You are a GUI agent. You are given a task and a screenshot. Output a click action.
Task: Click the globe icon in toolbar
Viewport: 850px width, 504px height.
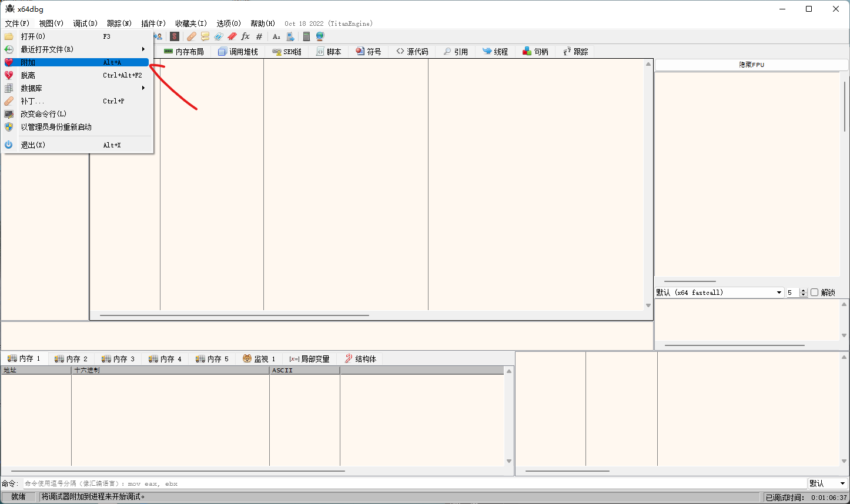320,36
